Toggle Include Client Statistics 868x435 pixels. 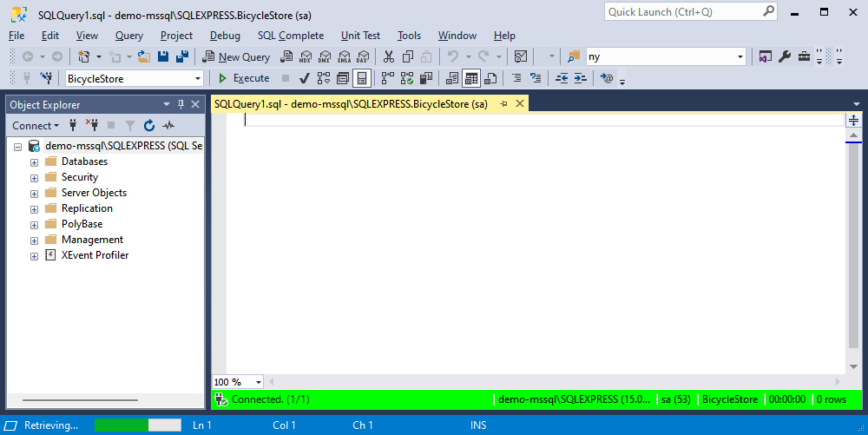[426, 78]
